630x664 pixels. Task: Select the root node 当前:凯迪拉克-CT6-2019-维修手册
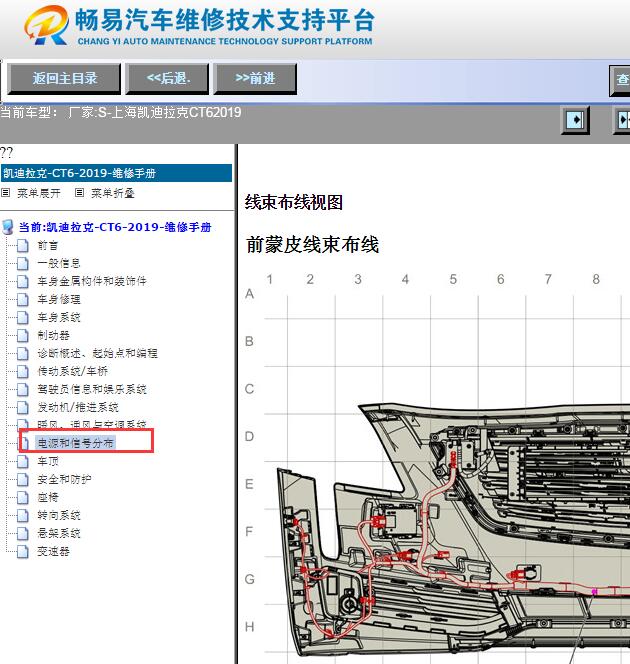tap(115, 227)
